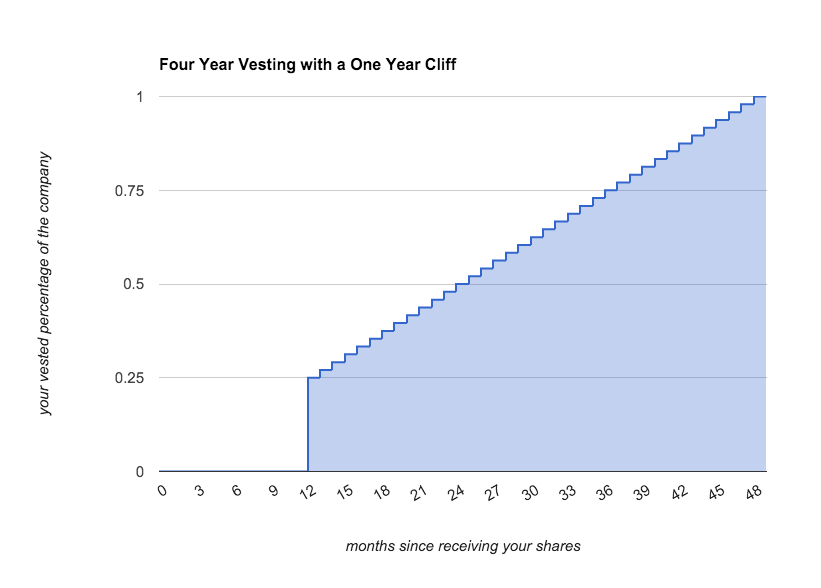Click the y-axis tick label 1

click(x=140, y=97)
